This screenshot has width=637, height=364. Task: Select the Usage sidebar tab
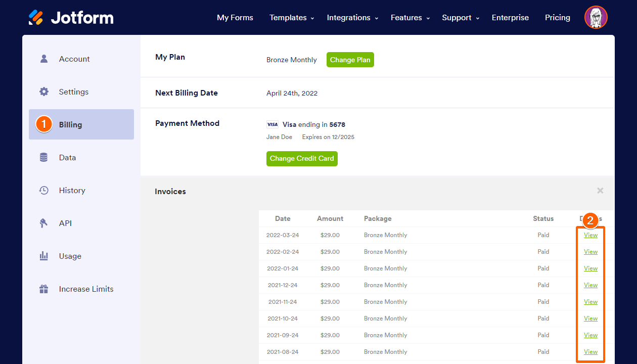tap(81, 256)
